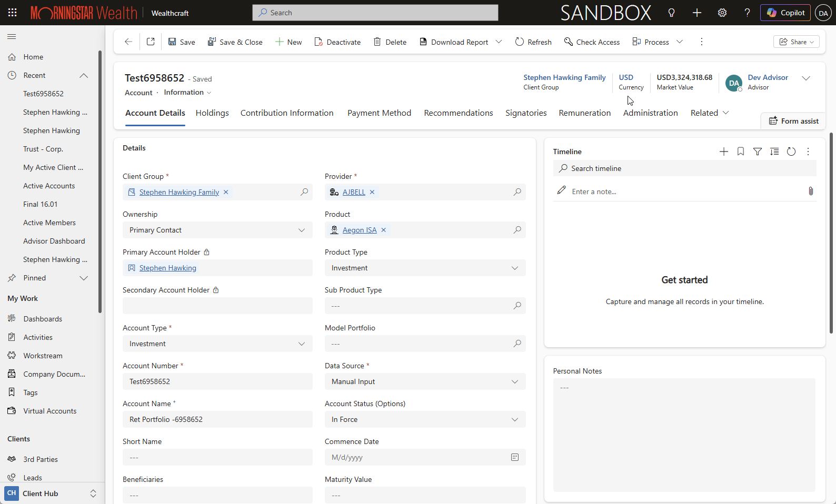
Task: Click the timeline bookmark icon
Action: click(x=741, y=152)
